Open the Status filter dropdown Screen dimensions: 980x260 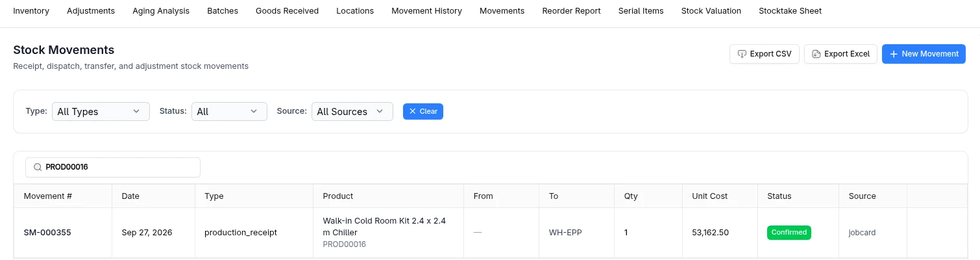point(229,111)
